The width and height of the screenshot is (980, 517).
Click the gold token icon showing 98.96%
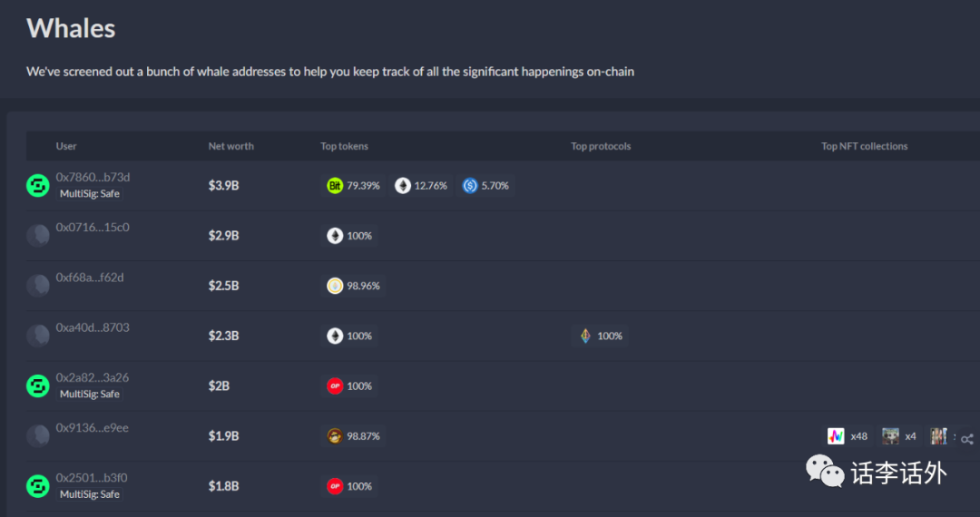[335, 286]
